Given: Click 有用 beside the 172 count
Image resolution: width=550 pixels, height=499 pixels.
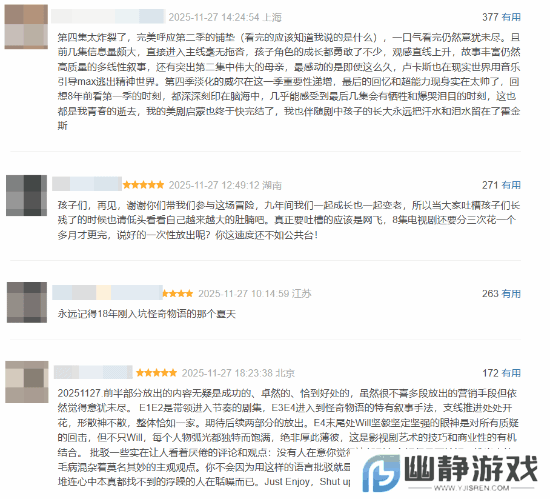Looking at the screenshot, I should 511,373.
